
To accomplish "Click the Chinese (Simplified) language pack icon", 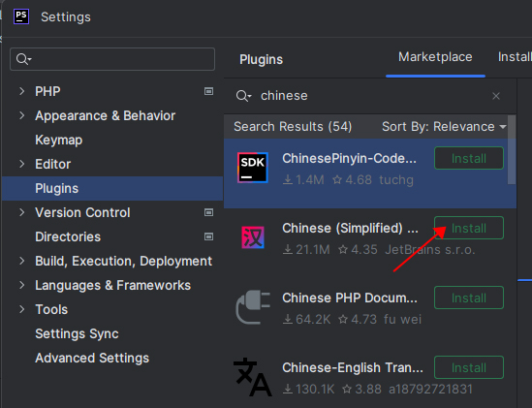I will point(253,237).
